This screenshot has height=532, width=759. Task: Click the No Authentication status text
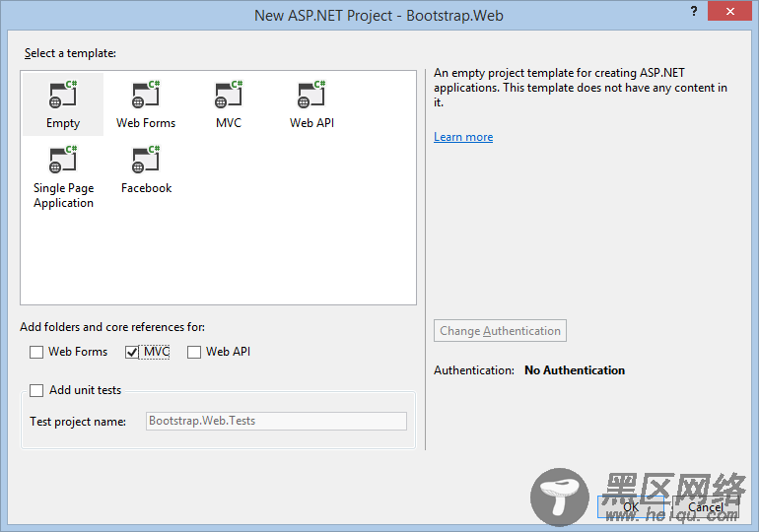(575, 370)
